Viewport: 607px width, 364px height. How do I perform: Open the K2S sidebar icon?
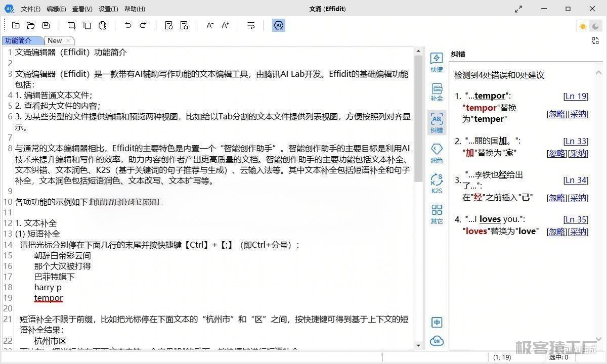pos(437,184)
